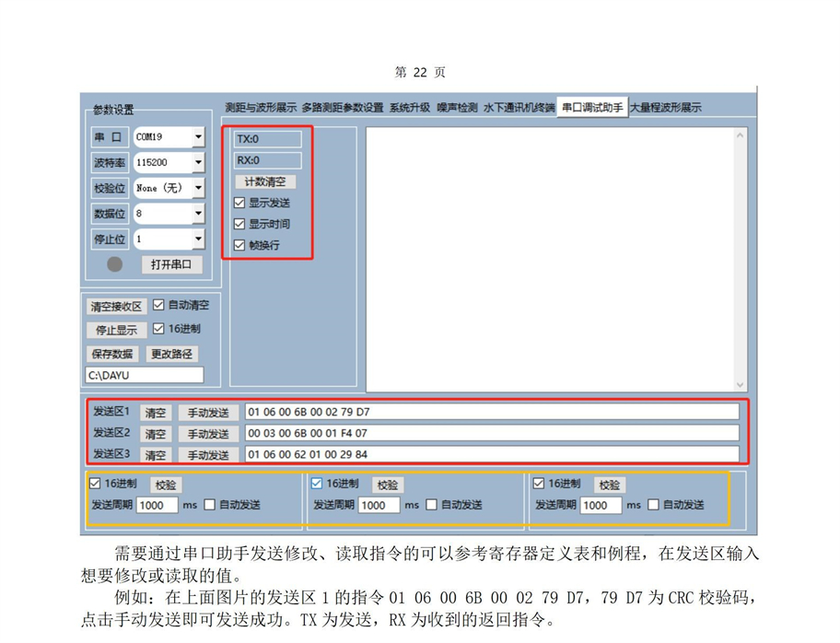Select the 系统升级 tab
840x643 pixels.
[x=410, y=108]
